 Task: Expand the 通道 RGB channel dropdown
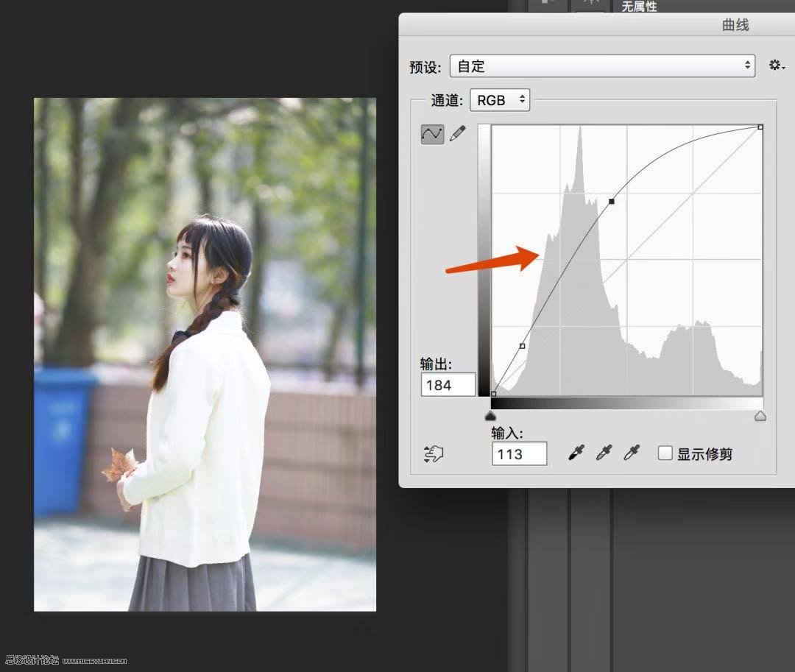pos(500,100)
